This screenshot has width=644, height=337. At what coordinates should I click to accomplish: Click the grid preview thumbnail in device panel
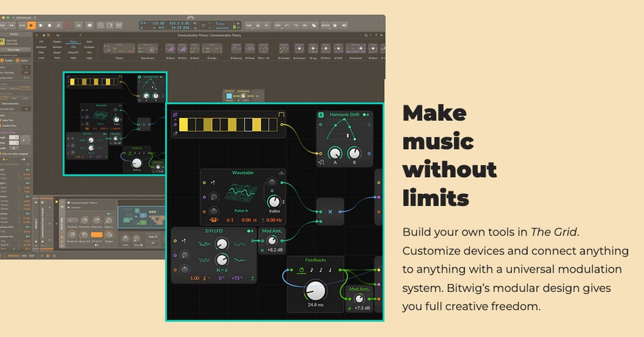142,218
